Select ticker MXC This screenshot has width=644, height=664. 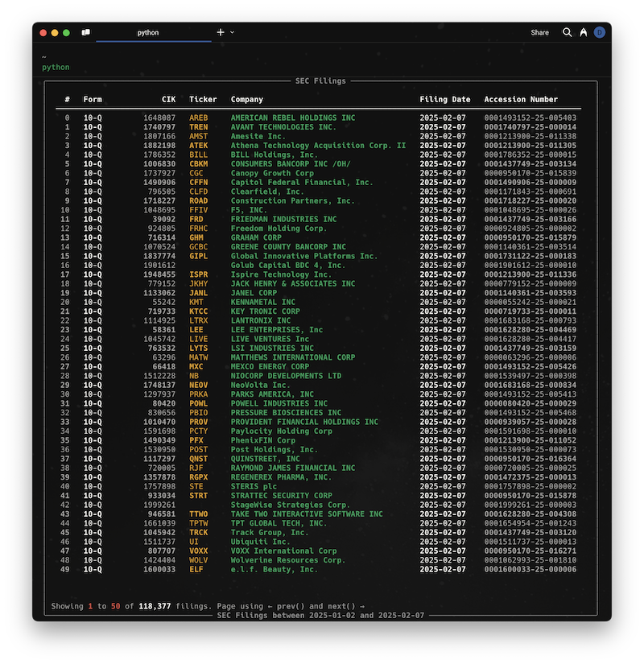point(196,366)
